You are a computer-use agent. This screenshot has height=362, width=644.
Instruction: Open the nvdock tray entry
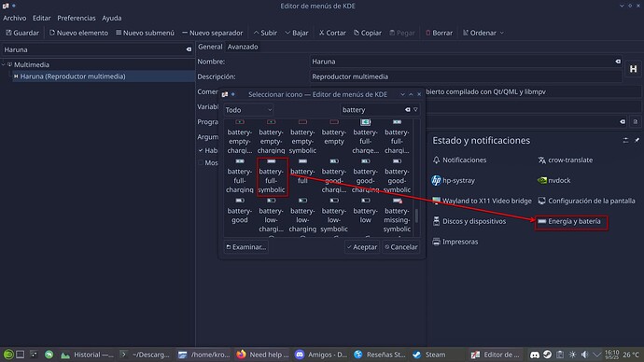(554, 181)
